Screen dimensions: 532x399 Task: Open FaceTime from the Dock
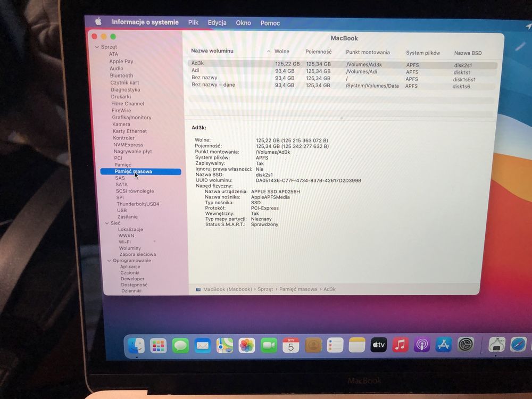tap(269, 345)
